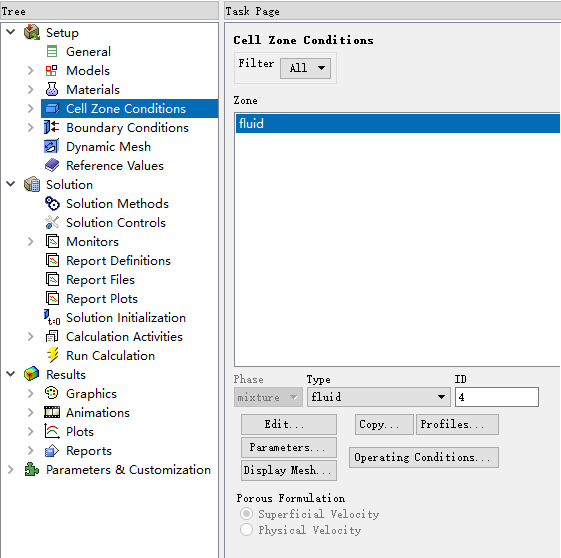Select Boundary Conditions tree label
Screen dimensions: 561x558
[127, 127]
